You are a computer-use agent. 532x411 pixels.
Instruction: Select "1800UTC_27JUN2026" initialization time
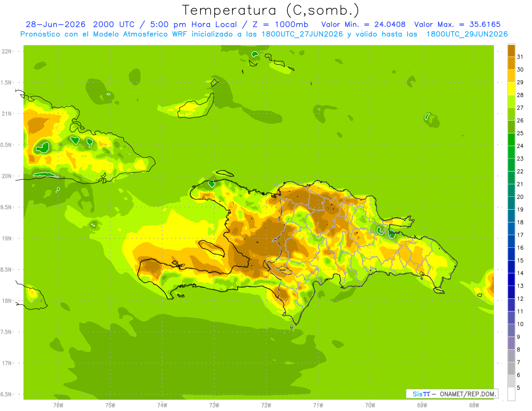(x=301, y=34)
